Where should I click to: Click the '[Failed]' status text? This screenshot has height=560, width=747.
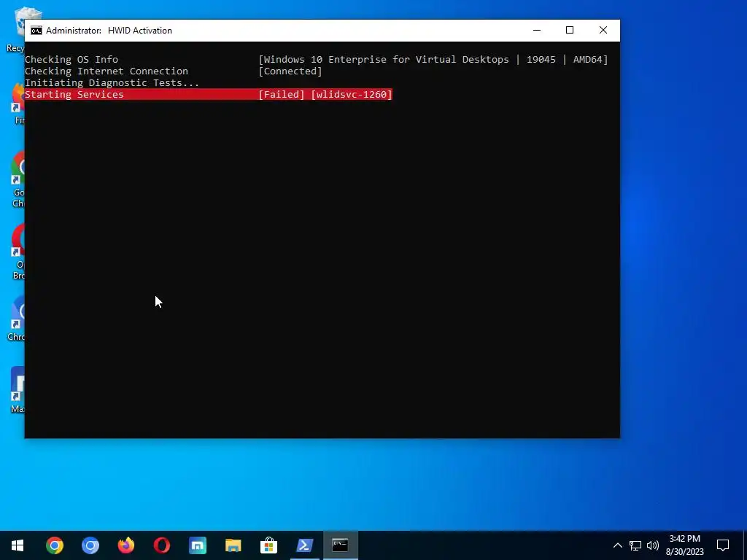281,94
